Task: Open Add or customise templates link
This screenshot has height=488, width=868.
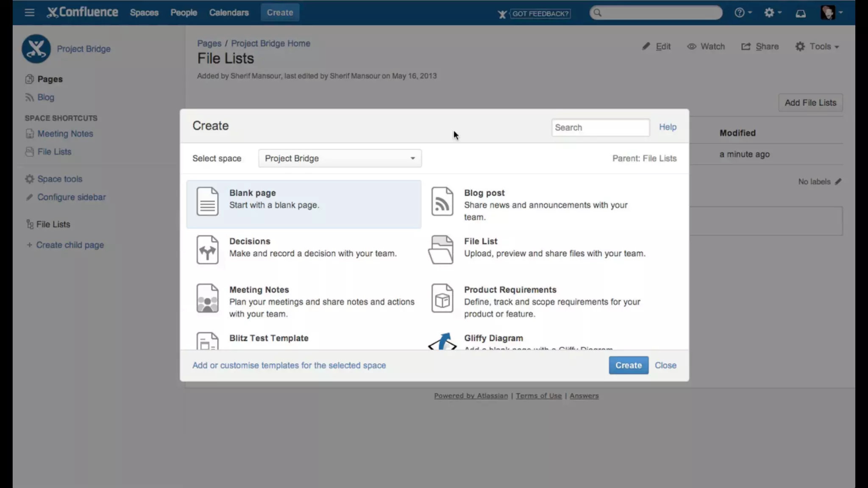Action: click(x=289, y=365)
